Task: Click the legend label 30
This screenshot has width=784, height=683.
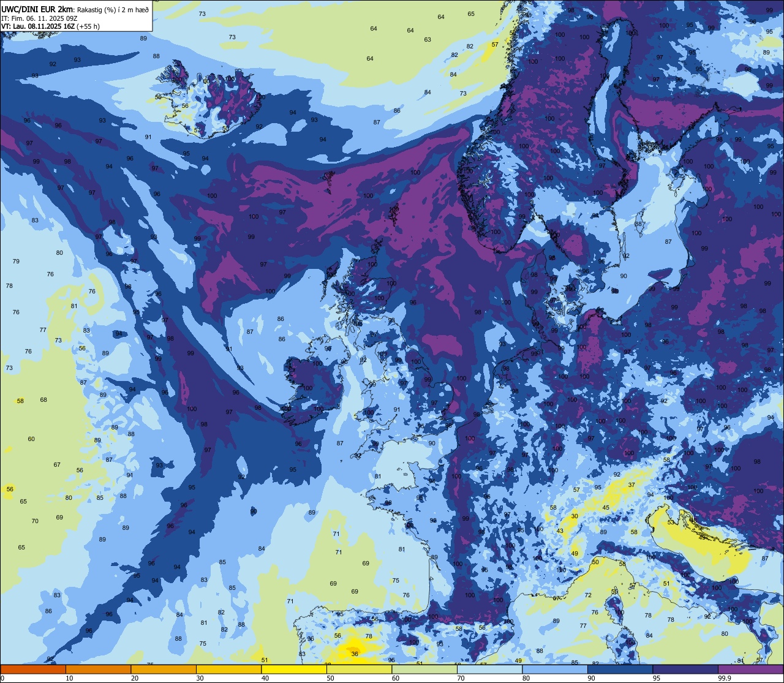Action: (200, 678)
